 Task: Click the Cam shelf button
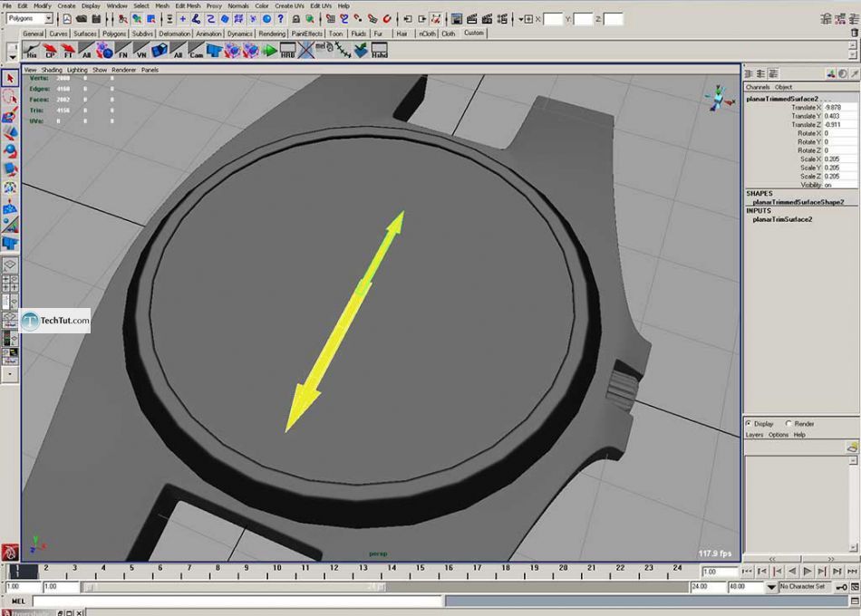point(196,51)
